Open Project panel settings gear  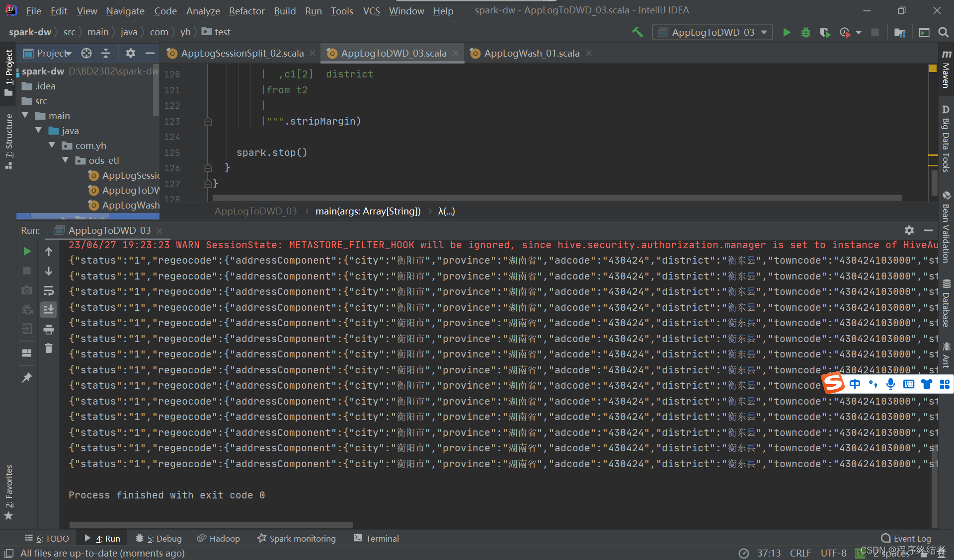(x=130, y=53)
